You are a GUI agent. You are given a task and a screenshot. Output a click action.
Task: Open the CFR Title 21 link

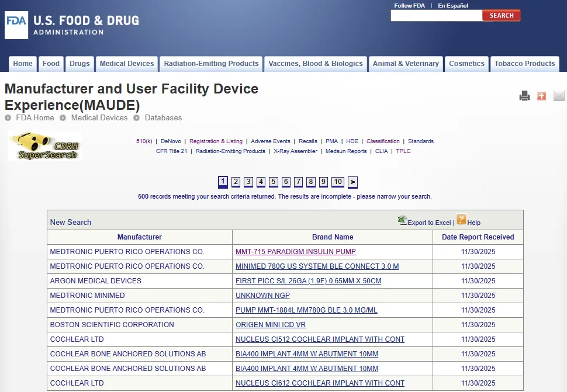tap(172, 151)
